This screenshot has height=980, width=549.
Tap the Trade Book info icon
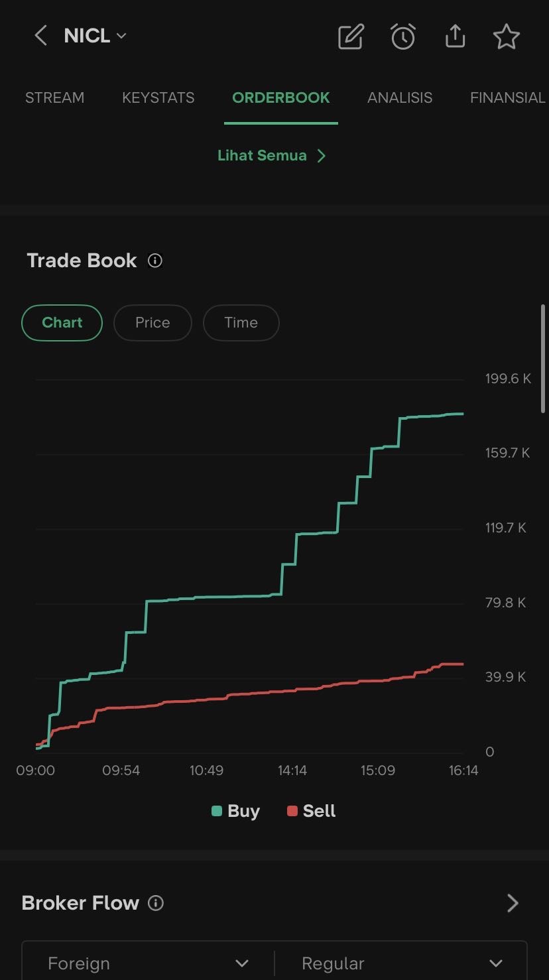[x=155, y=261]
